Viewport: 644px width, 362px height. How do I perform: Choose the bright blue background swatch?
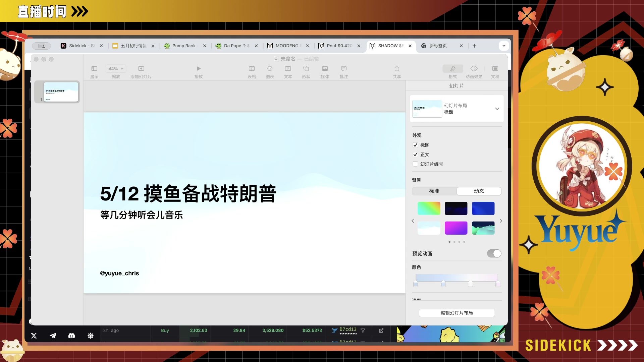click(x=483, y=208)
